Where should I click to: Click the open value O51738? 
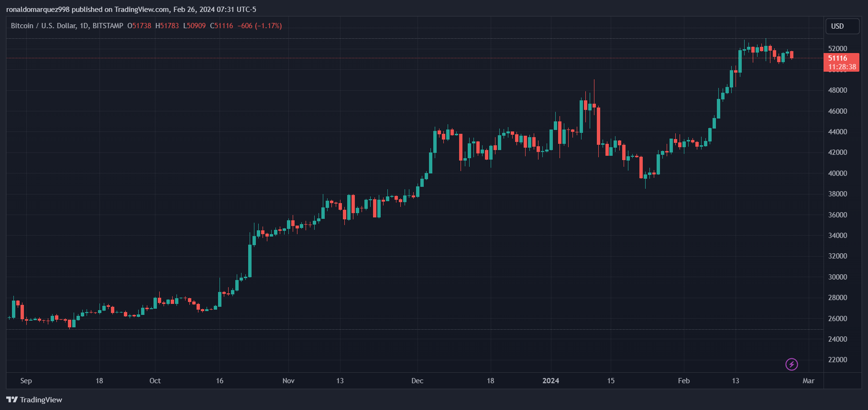pos(139,25)
